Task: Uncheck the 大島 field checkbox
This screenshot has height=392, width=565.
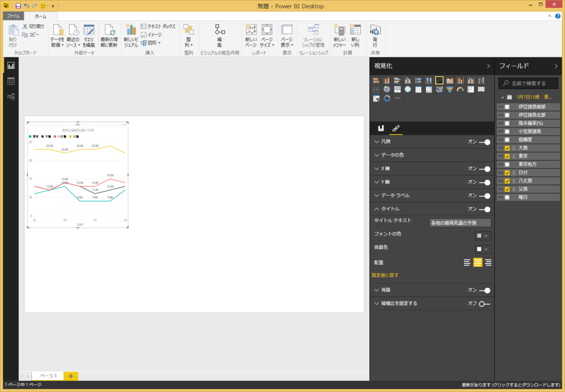Action: 507,148
